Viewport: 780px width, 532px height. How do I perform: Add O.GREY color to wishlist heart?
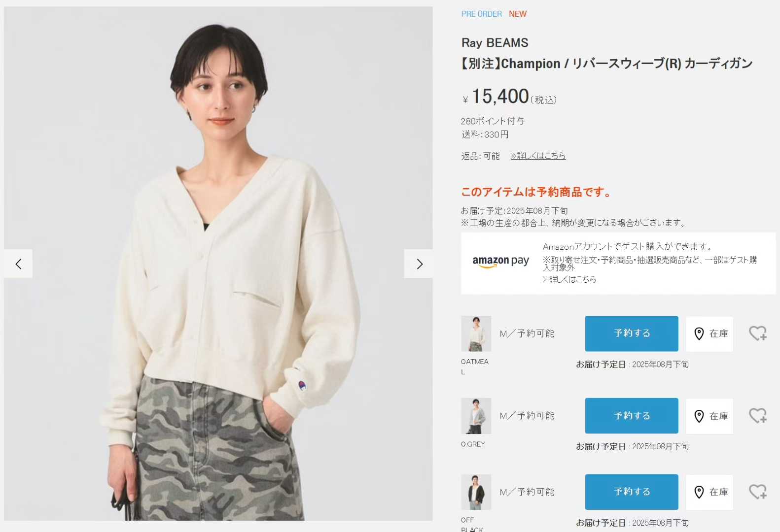[x=758, y=416]
